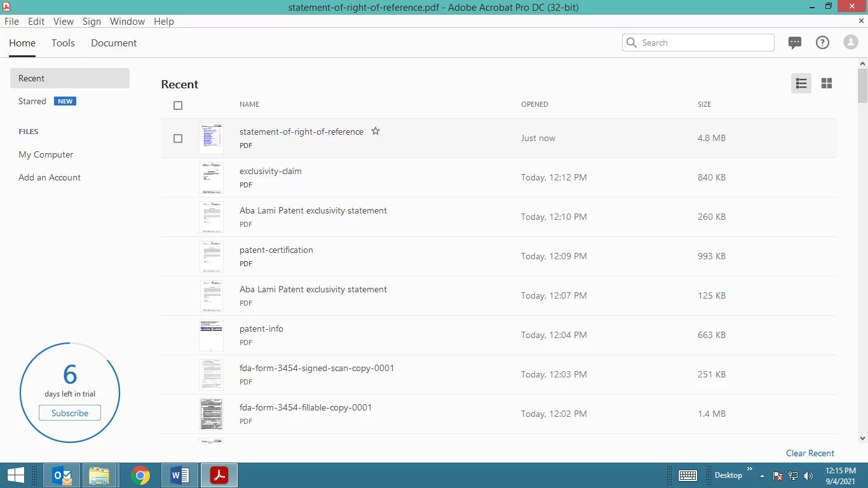Click Clear Recent link
This screenshot has width=868, height=488.
pos(810,453)
